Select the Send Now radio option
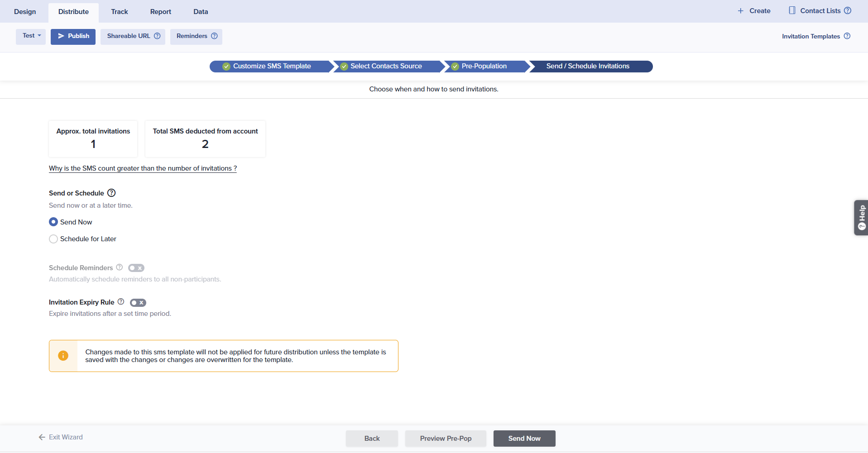 [53, 222]
